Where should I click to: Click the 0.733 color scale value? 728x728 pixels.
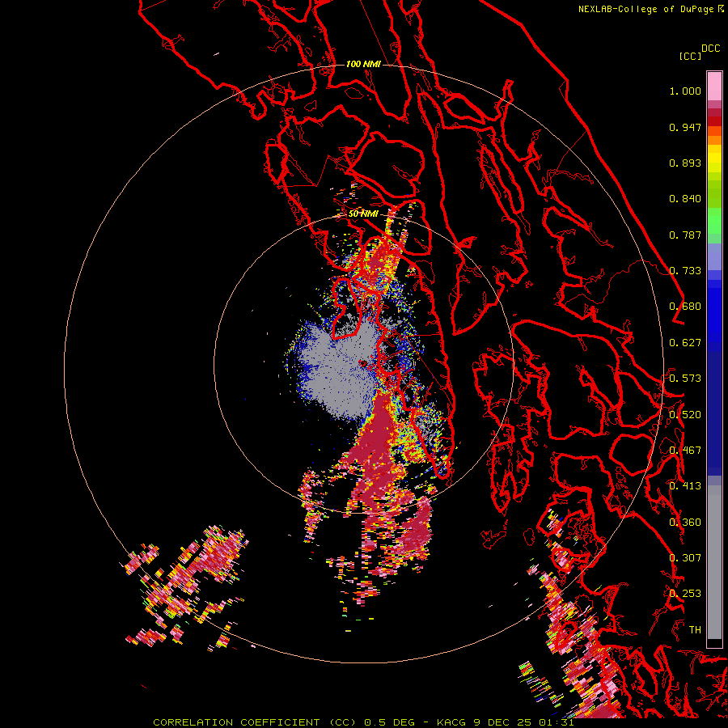point(685,271)
